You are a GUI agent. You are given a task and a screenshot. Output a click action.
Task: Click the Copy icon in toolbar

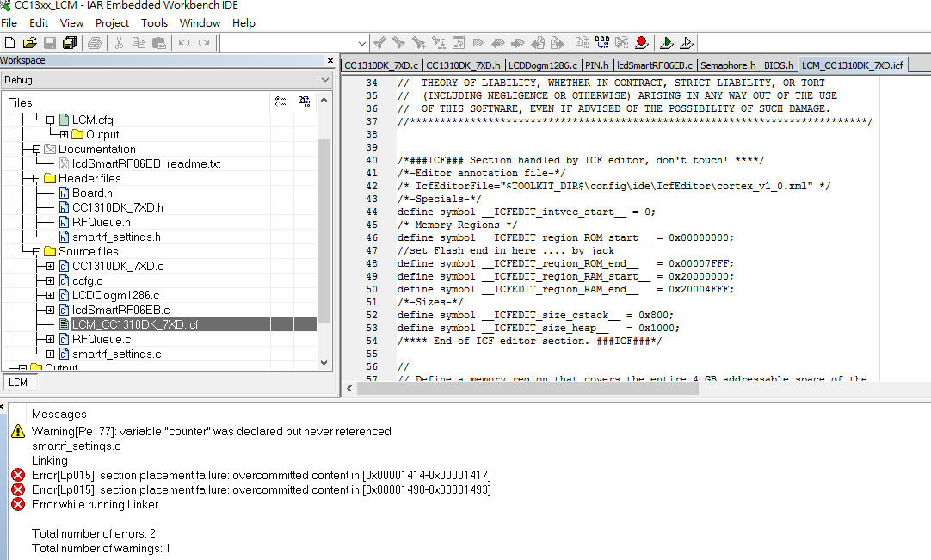139,43
